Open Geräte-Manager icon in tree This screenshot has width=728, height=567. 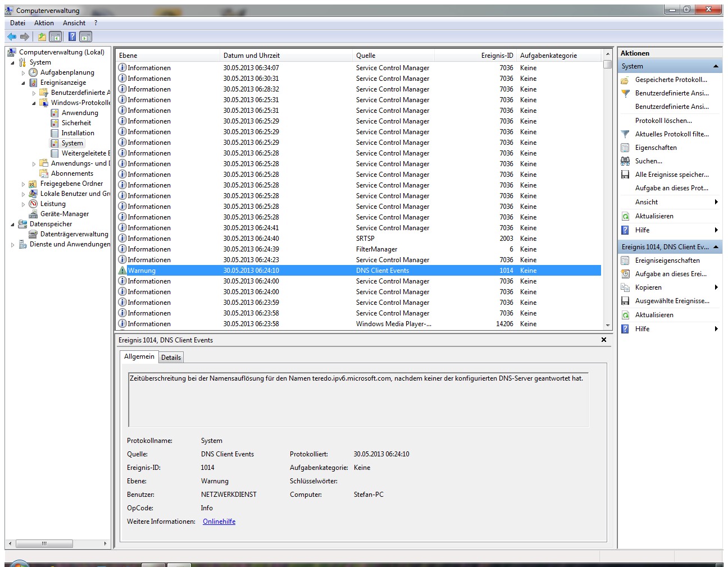pos(33,214)
